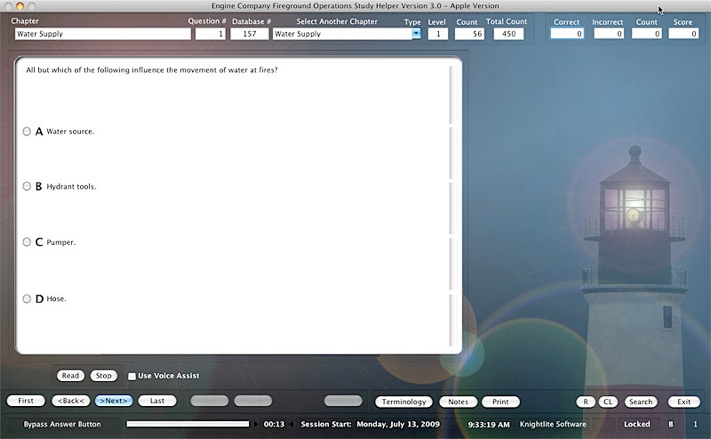Click the Exit button

tap(684, 402)
